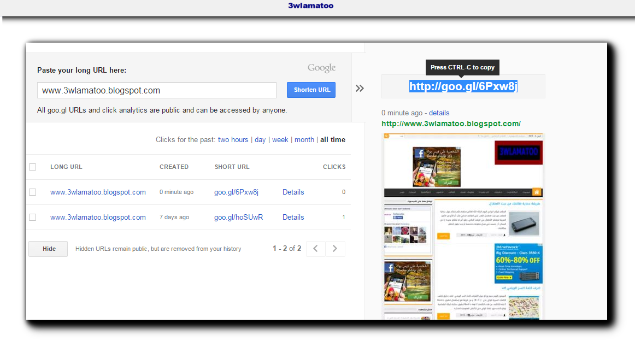This screenshot has height=364, width=635.
Task: Click the LONG URL column header
Action: (66, 167)
